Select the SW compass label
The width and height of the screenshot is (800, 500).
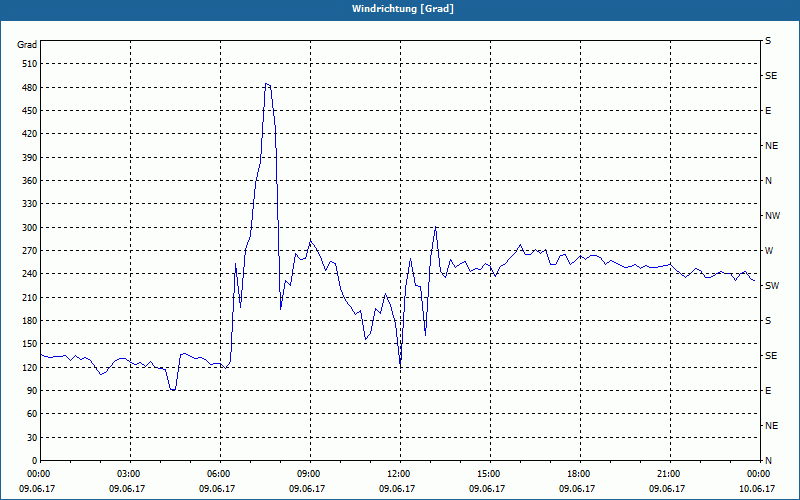[772, 286]
